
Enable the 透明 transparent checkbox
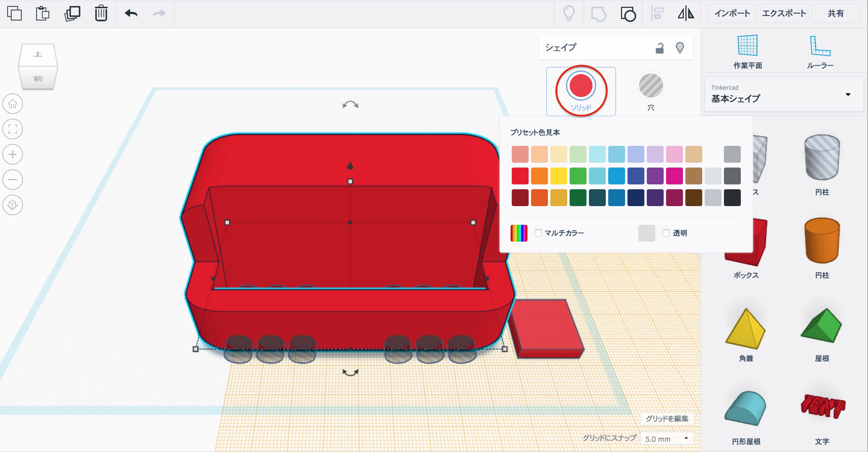tap(666, 233)
